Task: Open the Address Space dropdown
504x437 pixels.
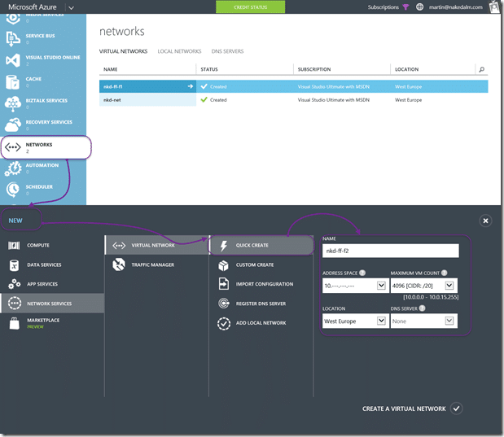Action: pos(356,286)
